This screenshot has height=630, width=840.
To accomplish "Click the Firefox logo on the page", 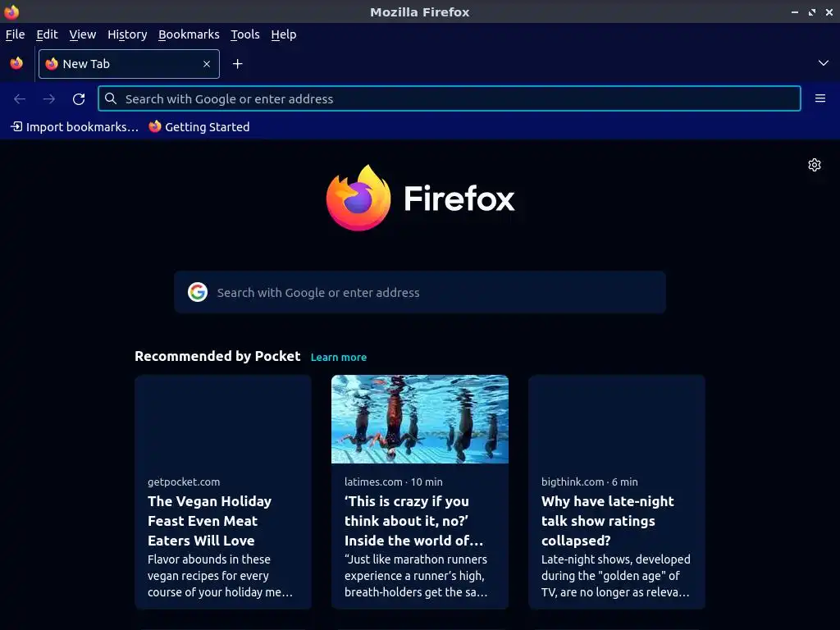I will [358, 198].
